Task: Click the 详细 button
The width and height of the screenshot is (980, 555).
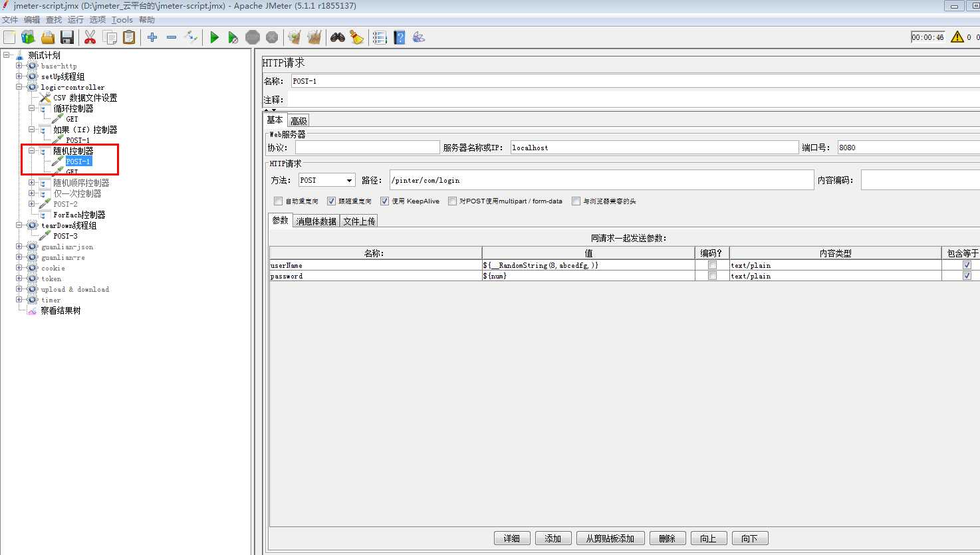Action: pyautogui.click(x=512, y=538)
